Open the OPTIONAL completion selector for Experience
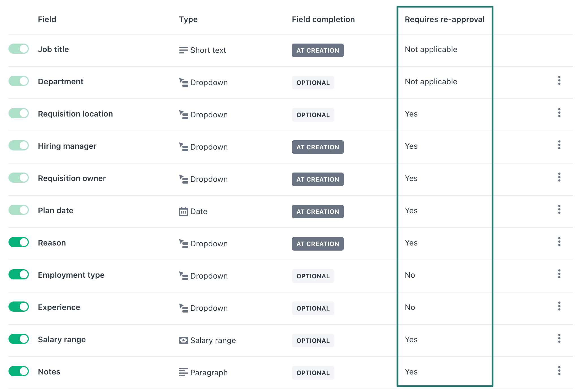The image size is (578, 392). 313,308
